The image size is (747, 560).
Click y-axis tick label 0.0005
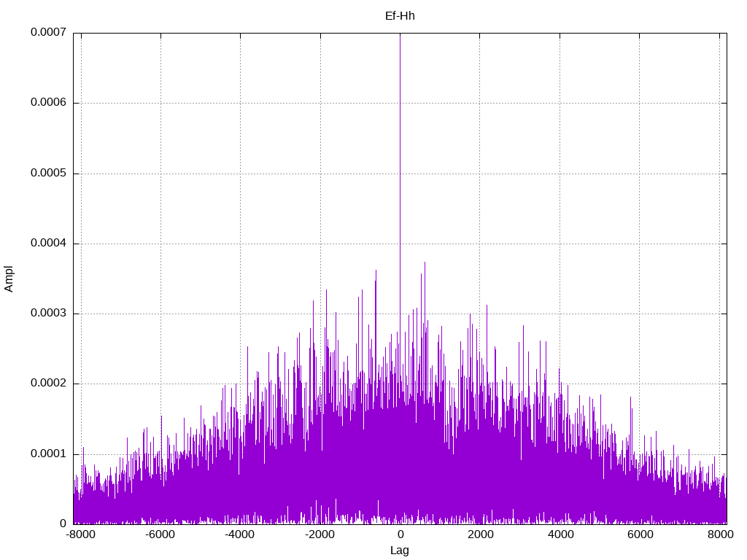coord(48,173)
